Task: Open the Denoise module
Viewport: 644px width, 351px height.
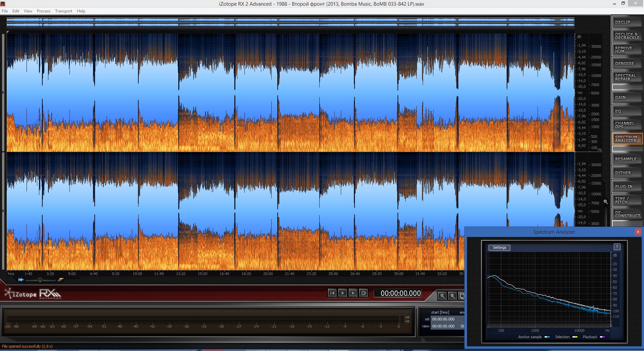Action: point(627,64)
